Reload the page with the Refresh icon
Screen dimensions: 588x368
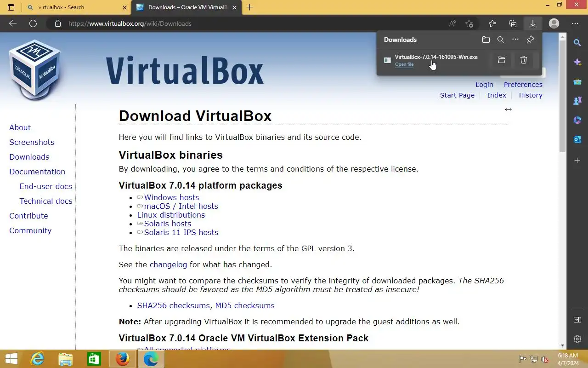33,23
